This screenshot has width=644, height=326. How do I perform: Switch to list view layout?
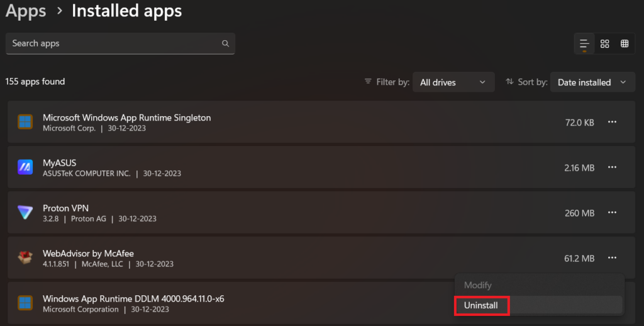click(584, 44)
